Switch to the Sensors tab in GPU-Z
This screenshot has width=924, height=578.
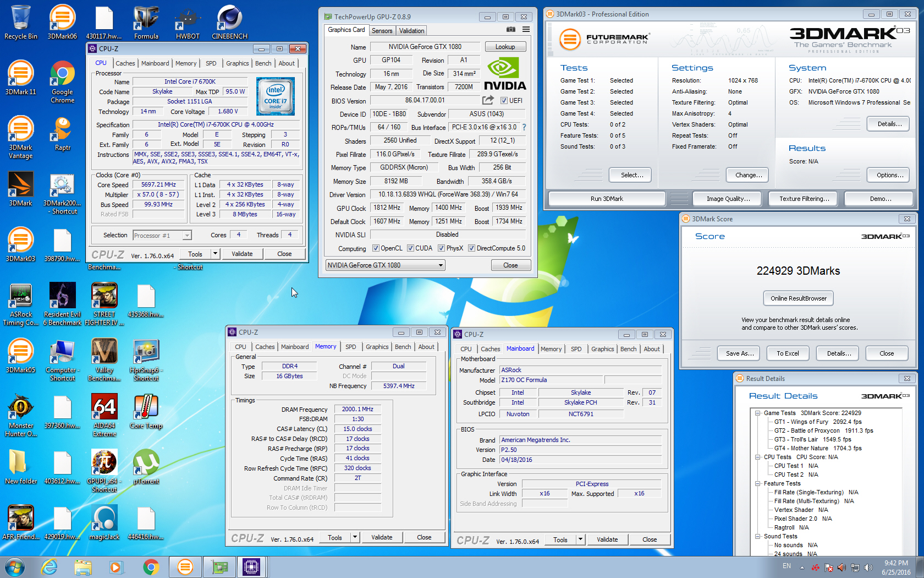(x=382, y=31)
